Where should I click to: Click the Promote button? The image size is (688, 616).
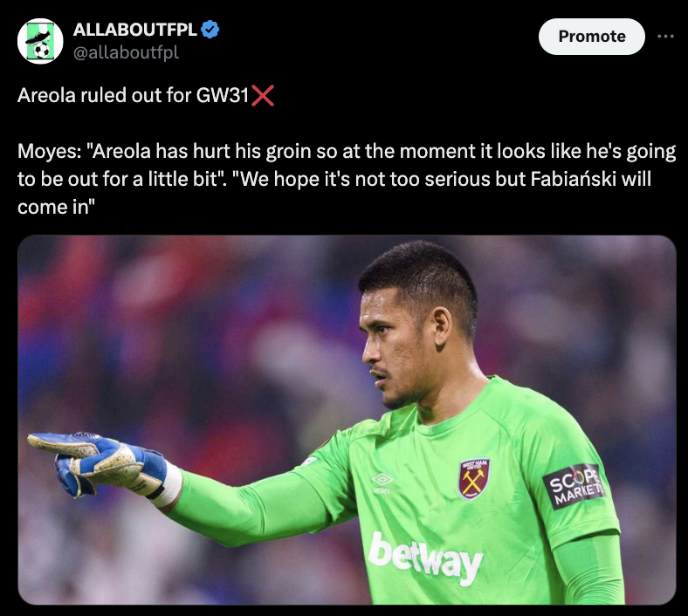click(591, 37)
